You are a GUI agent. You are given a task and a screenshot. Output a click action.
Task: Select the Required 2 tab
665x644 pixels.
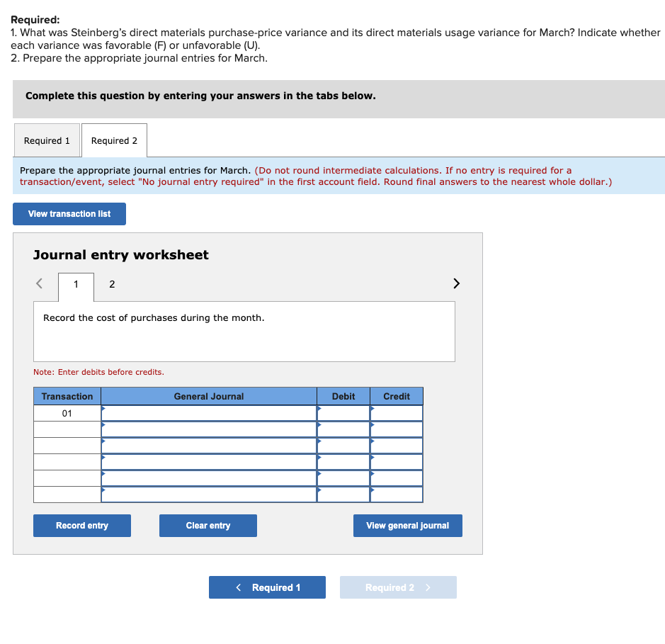tap(114, 140)
